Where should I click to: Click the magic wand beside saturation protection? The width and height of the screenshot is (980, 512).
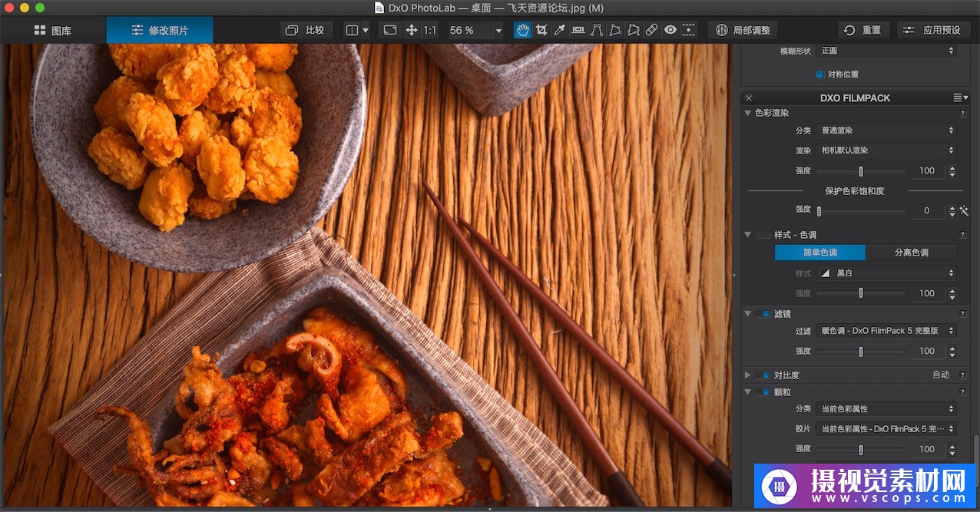pyautogui.click(x=964, y=210)
